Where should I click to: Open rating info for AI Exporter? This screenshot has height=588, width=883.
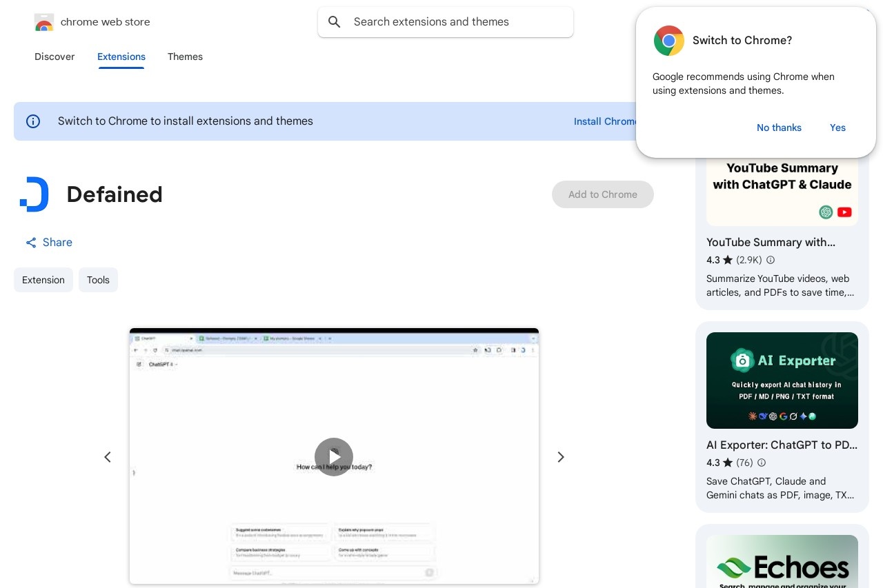tap(762, 463)
